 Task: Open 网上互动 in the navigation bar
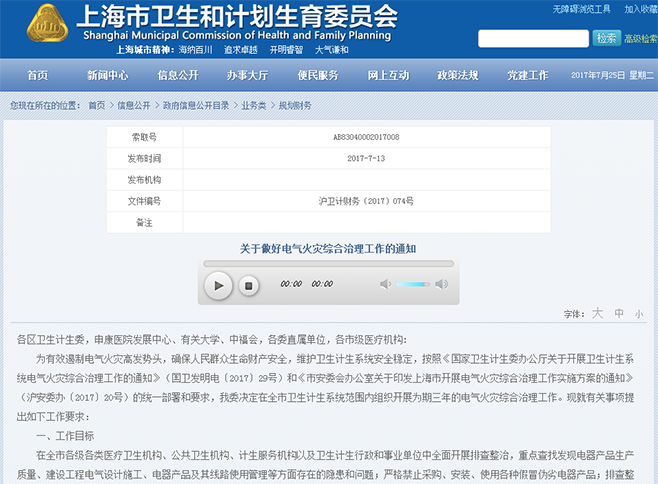387,75
